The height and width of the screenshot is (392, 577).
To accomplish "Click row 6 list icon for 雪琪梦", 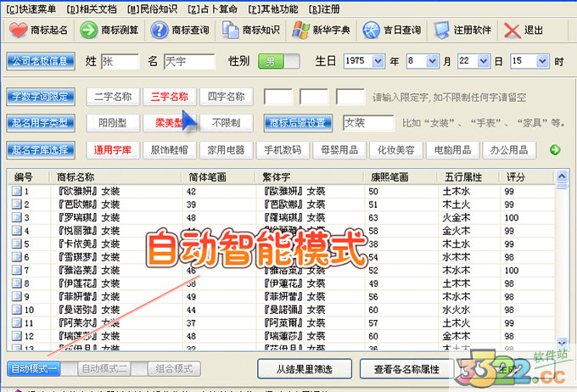I will 17,257.
